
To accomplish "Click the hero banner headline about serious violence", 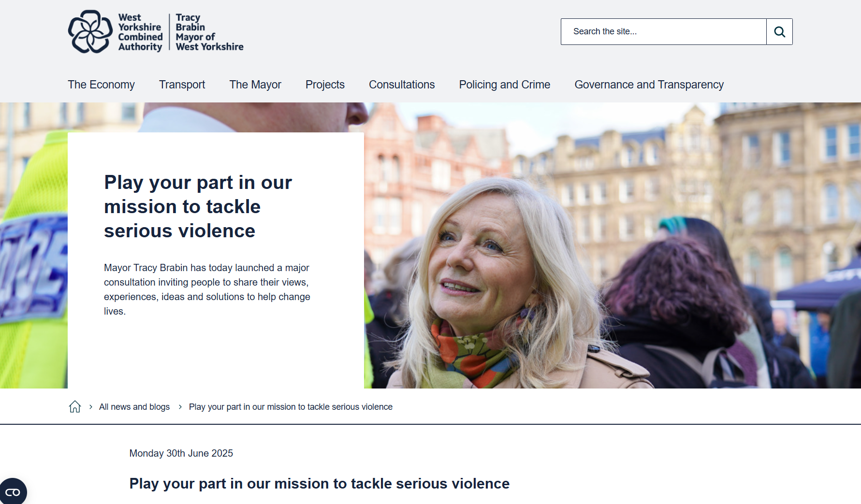I will tap(198, 207).
